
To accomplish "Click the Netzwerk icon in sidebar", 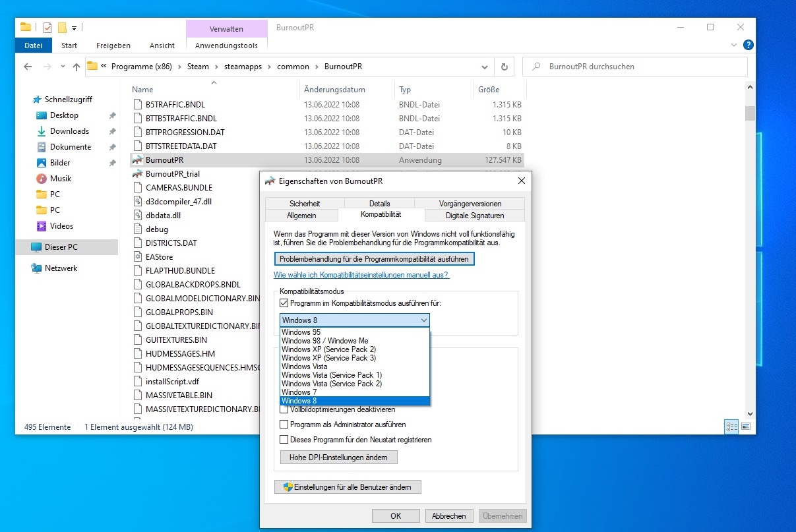I will click(x=36, y=268).
